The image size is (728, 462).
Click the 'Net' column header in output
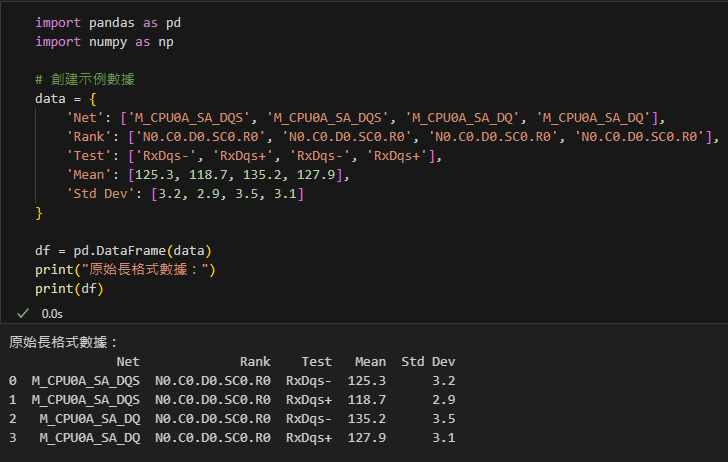pos(128,362)
